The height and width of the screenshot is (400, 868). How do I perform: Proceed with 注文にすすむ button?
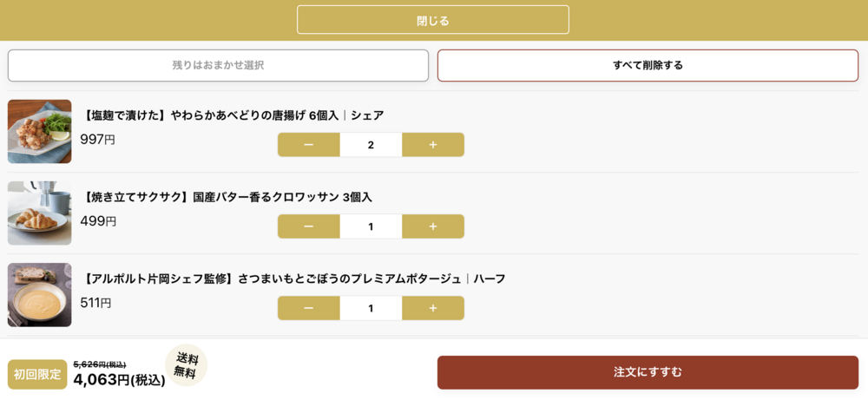click(x=648, y=372)
